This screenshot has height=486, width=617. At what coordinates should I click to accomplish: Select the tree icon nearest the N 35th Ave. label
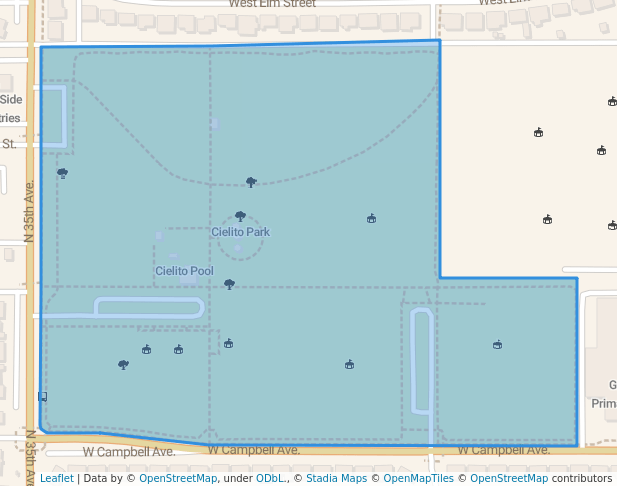tap(62, 173)
